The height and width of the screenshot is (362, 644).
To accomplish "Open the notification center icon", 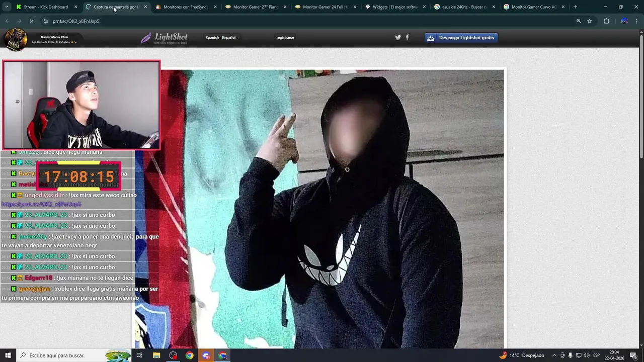I will [633, 355].
